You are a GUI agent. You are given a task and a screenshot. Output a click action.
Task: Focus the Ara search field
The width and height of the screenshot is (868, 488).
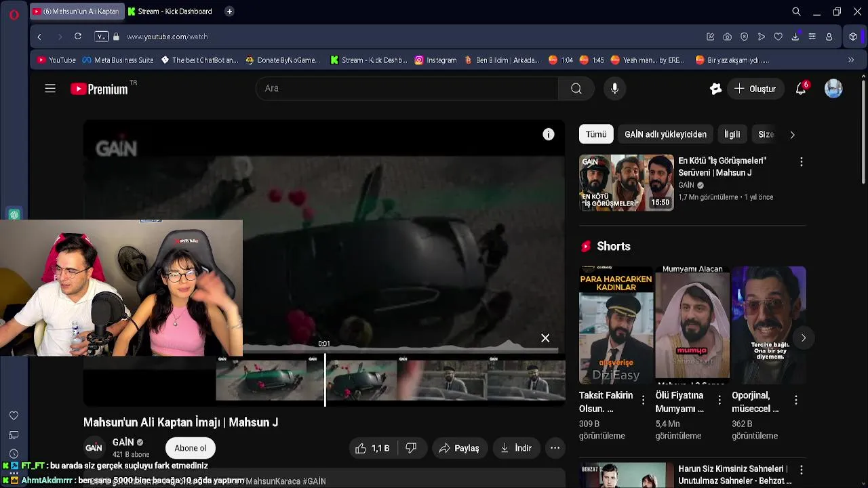407,89
